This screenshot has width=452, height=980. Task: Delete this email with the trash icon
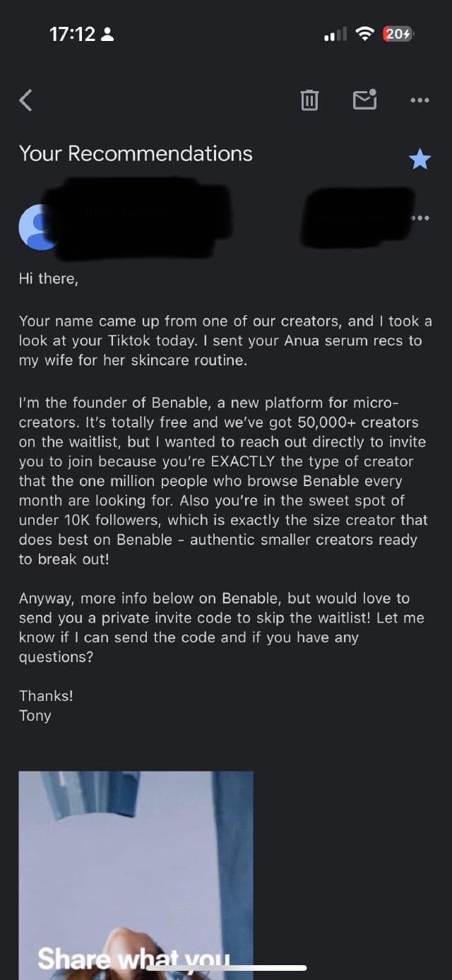pyautogui.click(x=309, y=100)
